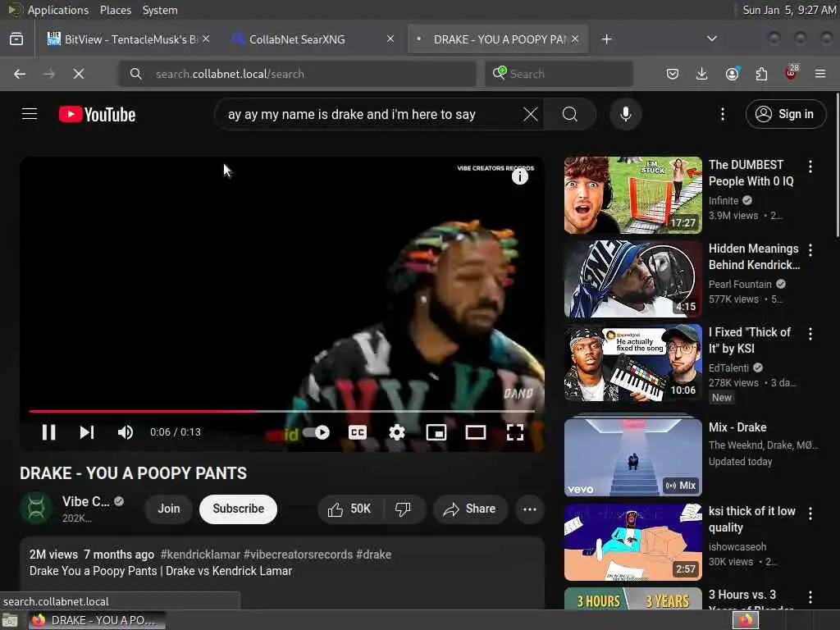The height and width of the screenshot is (630, 840).
Task: Share the video
Action: pyautogui.click(x=469, y=509)
